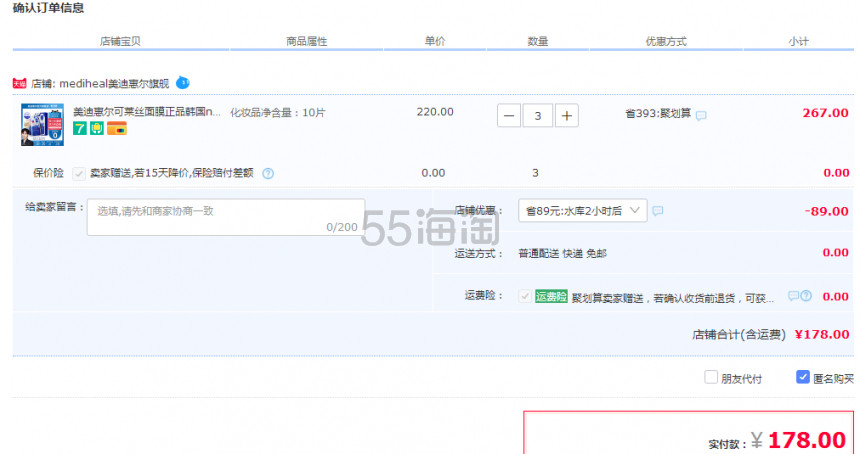Click the 单价 column header
Image resolution: width=860 pixels, height=454 pixels.
[x=435, y=41]
